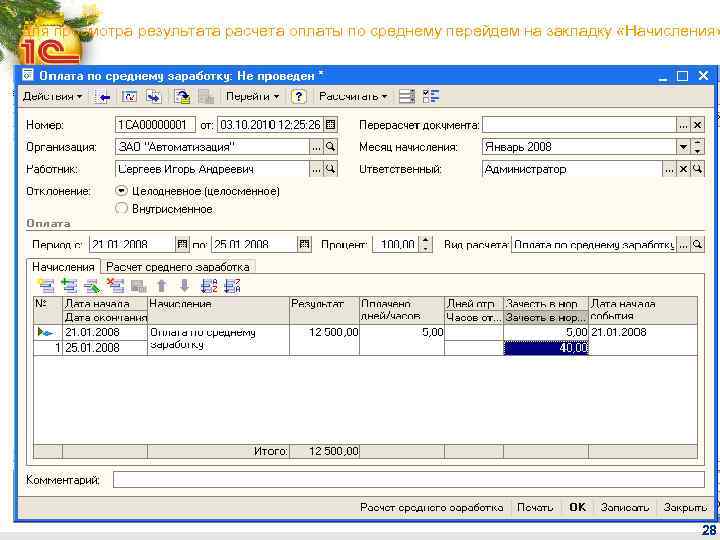Click the double blue arrows toolbar icon
Image resolution: width=720 pixels, height=540 pixels.
pos(153,96)
